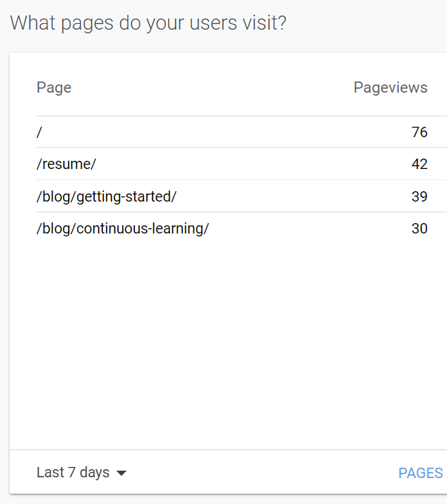Click the divider line under the column headers
Screen dimensions: 447x504
222,116
